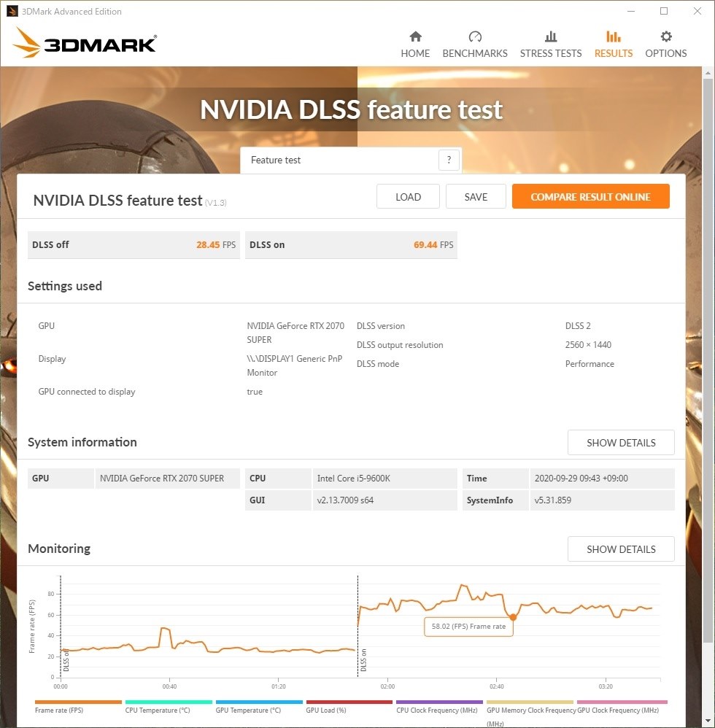Click the v5.31.859 SystemInfo version

[552, 500]
